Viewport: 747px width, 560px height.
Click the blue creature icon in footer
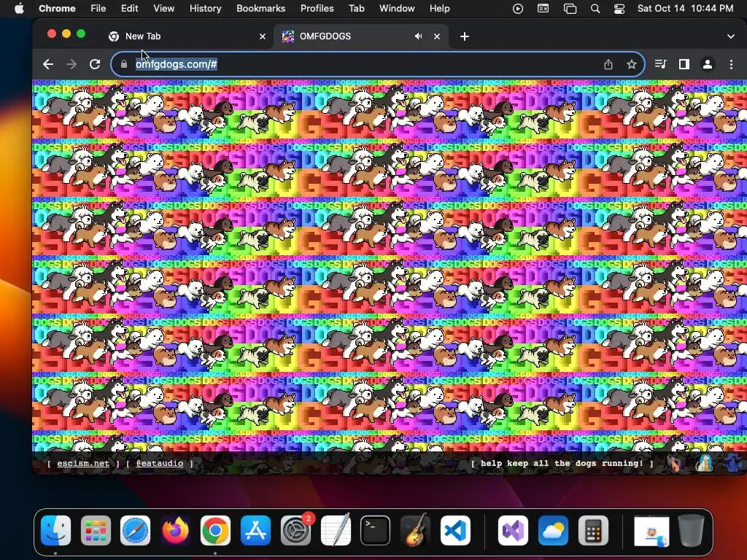point(734,463)
